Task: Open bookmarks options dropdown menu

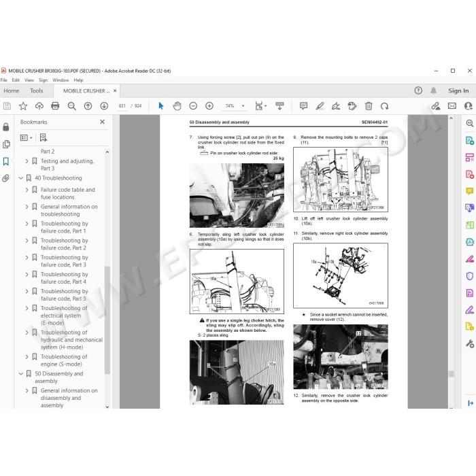Action: [x=26, y=137]
